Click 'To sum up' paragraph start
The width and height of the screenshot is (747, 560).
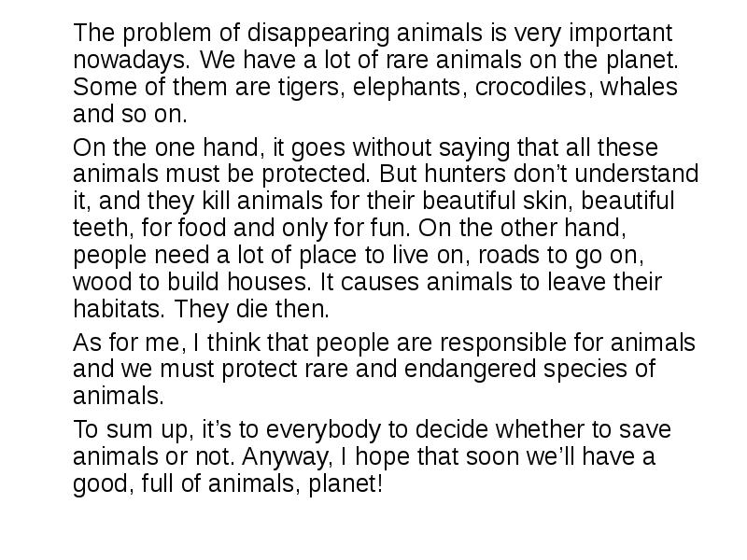[131, 429]
